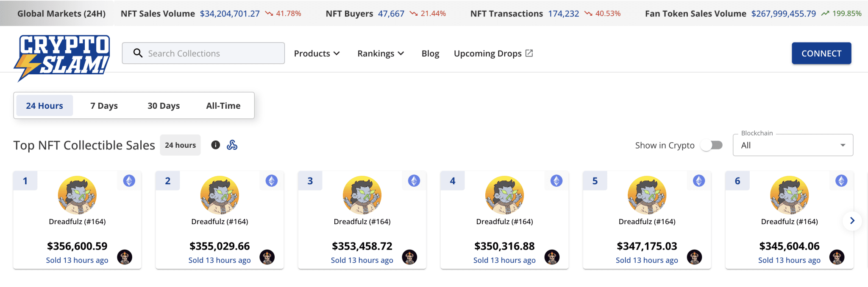The height and width of the screenshot is (287, 868).
Task: Click the webhook icon near Top NFT Sales
Action: (x=232, y=145)
